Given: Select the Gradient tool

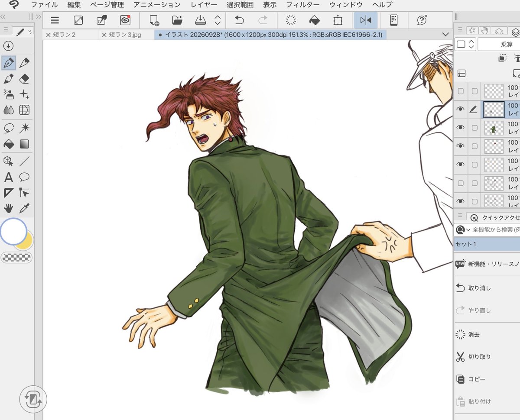Looking at the screenshot, I should coord(25,144).
